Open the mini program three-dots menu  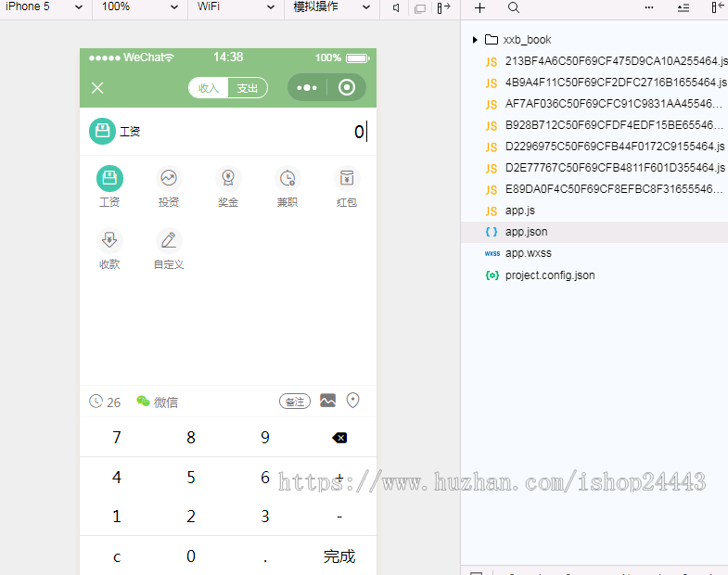pos(307,88)
